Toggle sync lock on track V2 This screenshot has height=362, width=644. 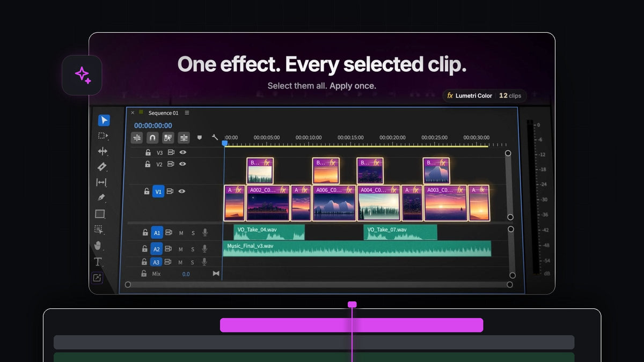point(171,164)
